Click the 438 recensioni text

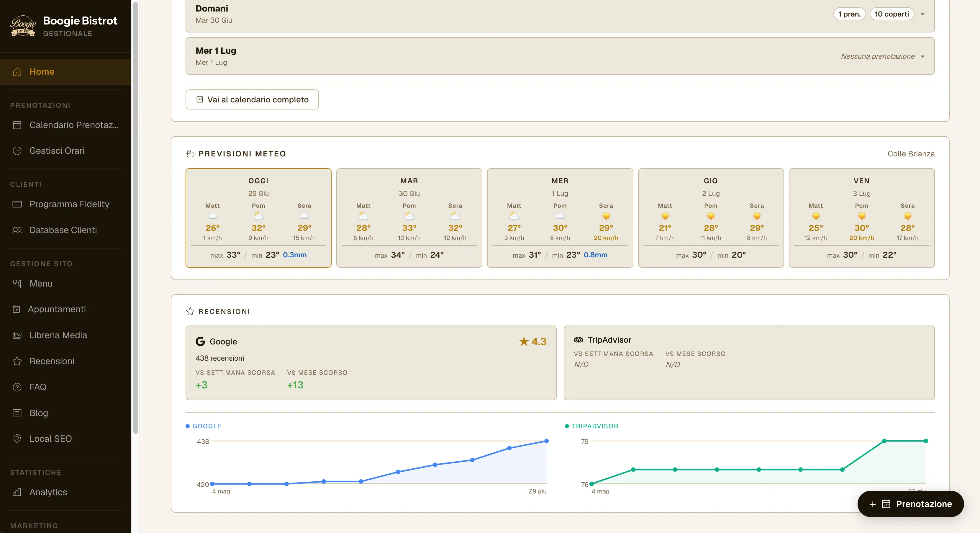[220, 358]
